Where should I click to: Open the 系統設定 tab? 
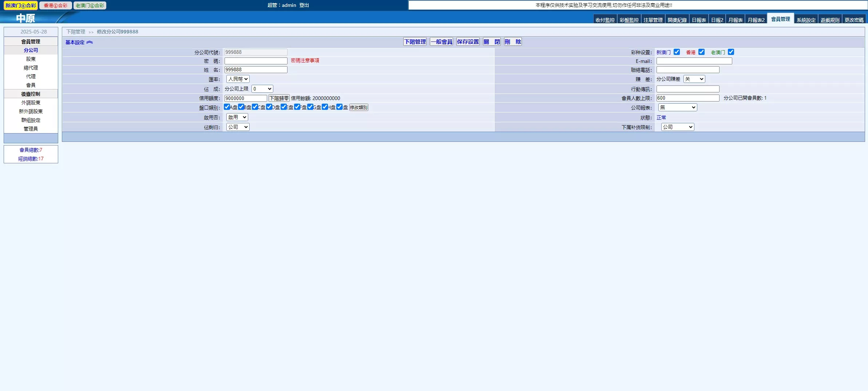806,20
